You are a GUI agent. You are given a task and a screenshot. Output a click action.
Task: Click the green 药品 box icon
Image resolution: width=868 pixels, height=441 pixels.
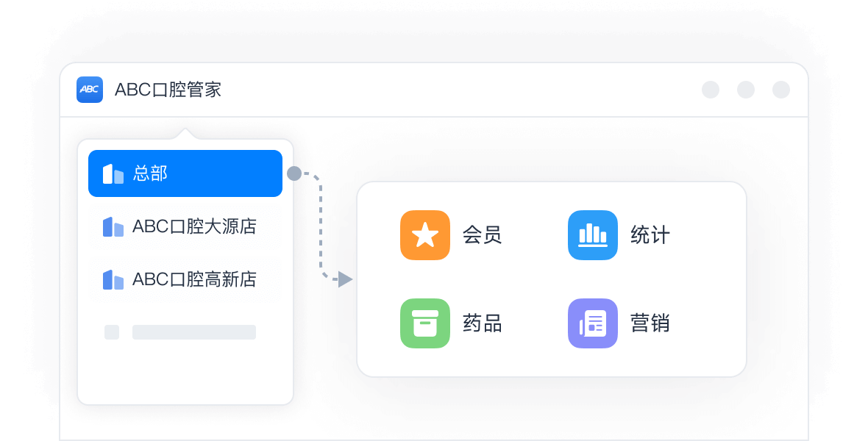424,323
